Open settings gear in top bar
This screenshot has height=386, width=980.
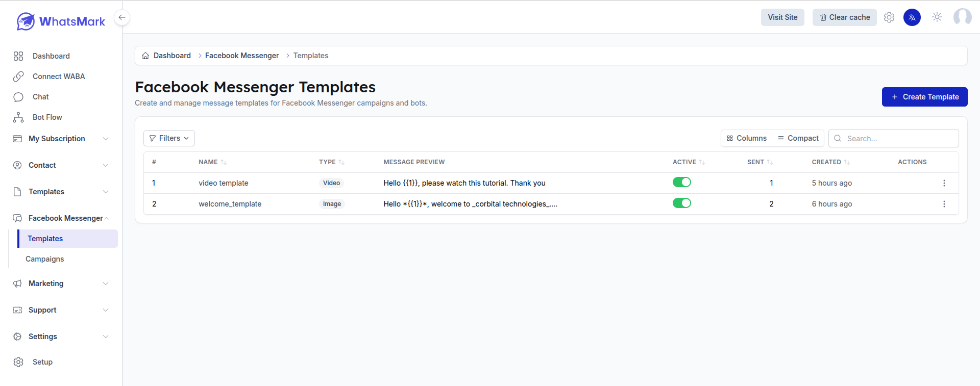[x=889, y=17]
